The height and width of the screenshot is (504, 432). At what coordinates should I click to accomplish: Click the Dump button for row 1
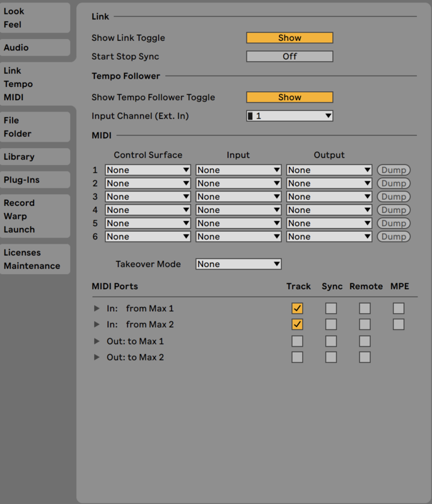394,170
